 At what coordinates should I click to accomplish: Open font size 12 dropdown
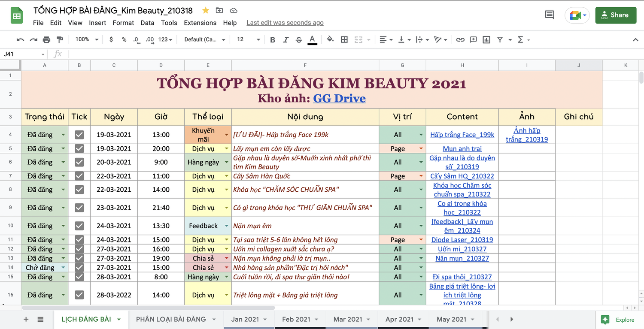pos(249,39)
